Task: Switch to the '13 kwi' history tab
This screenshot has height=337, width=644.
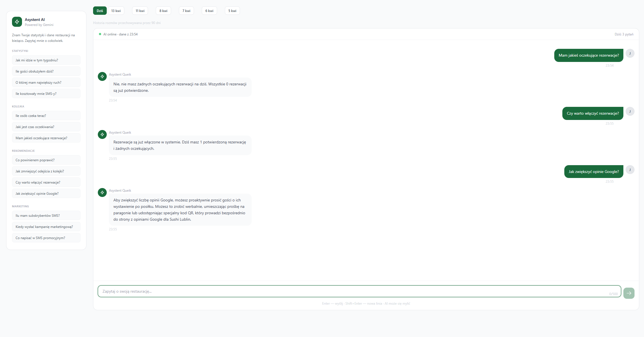Action: coord(116,11)
